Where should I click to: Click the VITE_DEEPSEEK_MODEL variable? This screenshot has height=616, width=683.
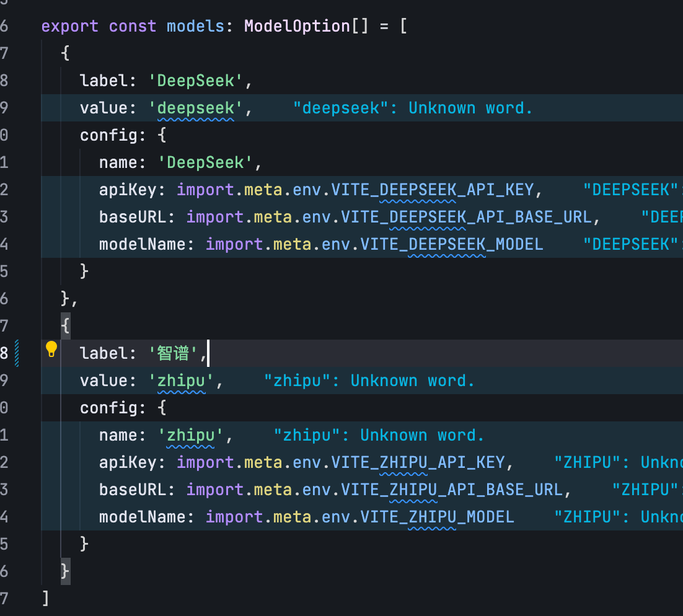pyautogui.click(x=452, y=244)
